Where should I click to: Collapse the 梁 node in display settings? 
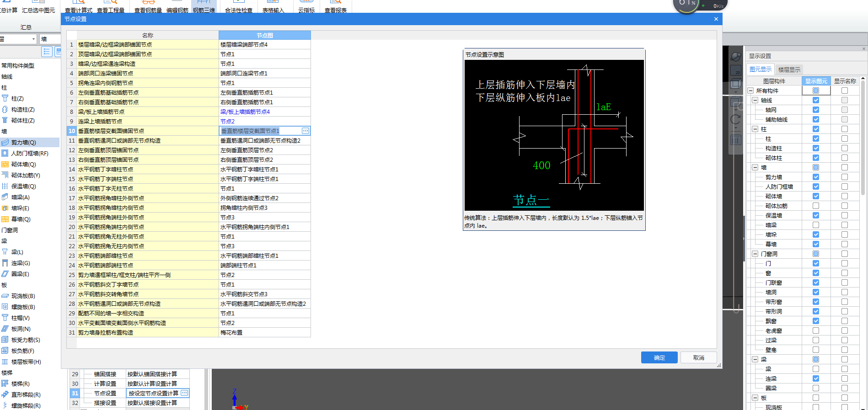[x=755, y=359]
